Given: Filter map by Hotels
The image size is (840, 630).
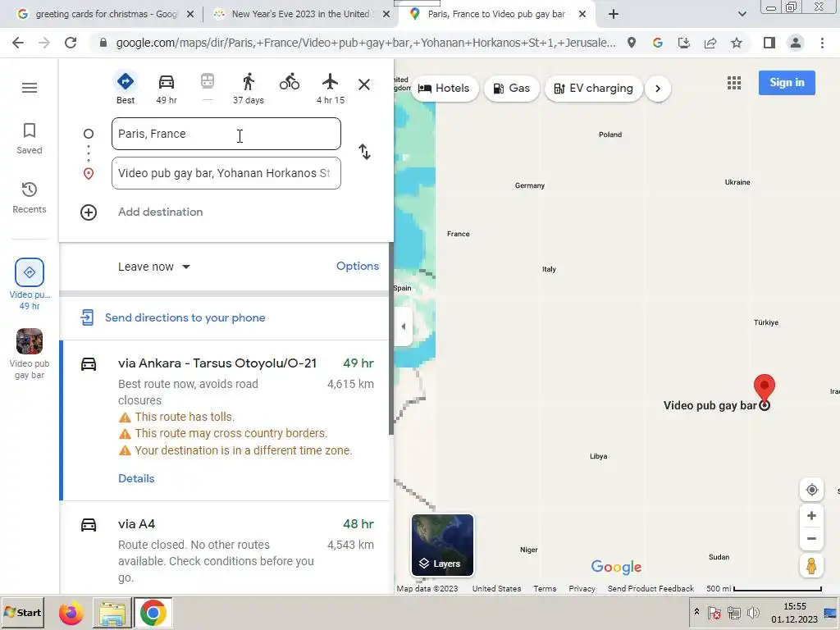Looking at the screenshot, I should click(x=444, y=89).
